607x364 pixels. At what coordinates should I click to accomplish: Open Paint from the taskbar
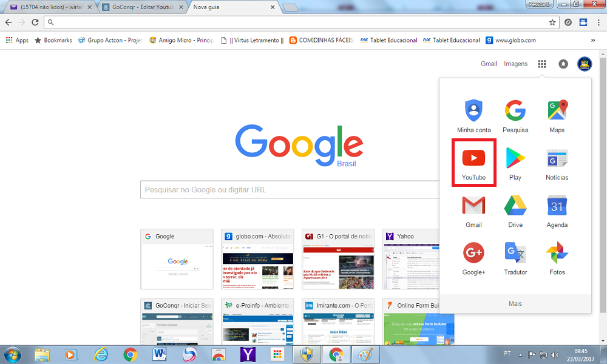coord(365,355)
